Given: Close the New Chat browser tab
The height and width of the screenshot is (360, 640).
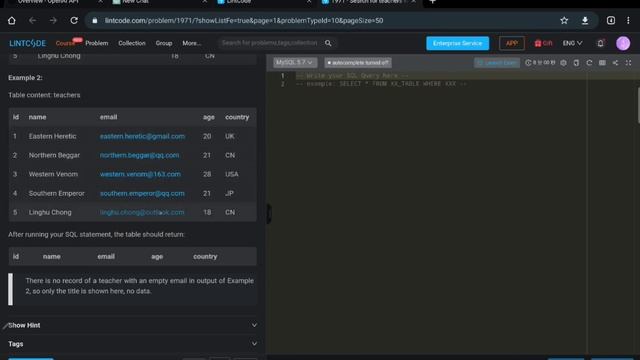Looking at the screenshot, I should pos(204,2).
